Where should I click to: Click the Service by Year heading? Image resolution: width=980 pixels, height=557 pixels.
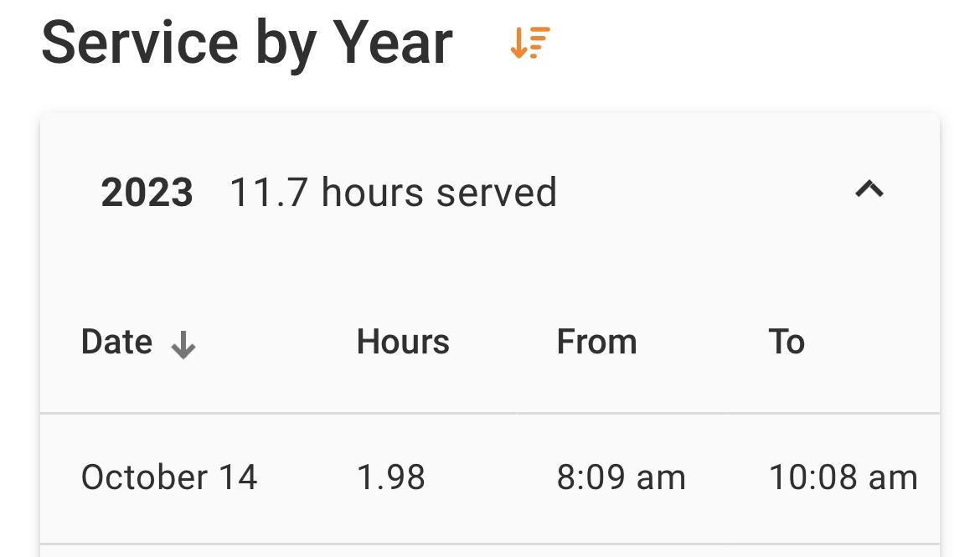(x=247, y=43)
